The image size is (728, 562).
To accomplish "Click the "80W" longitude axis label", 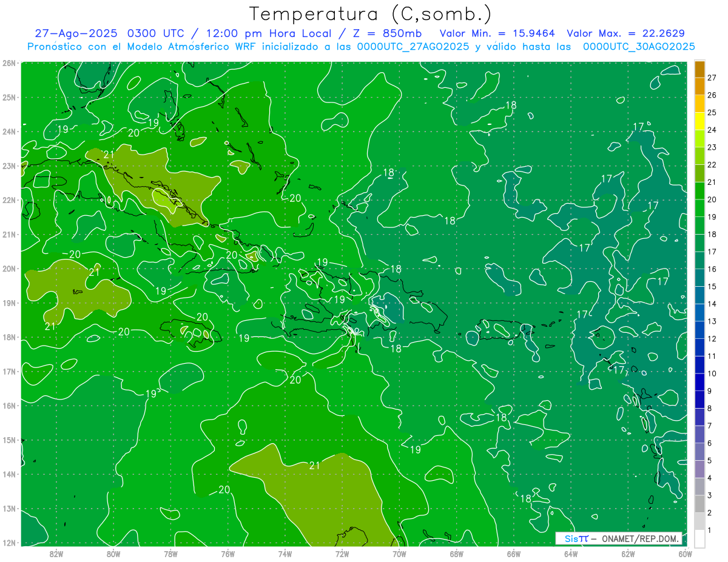I will (x=113, y=553).
